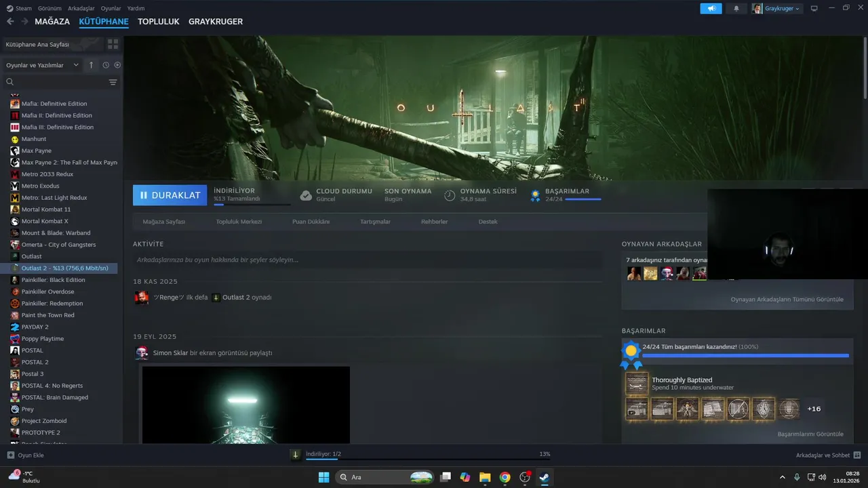
Task: Toggle the recent activity clock sort icon
Action: point(106,65)
